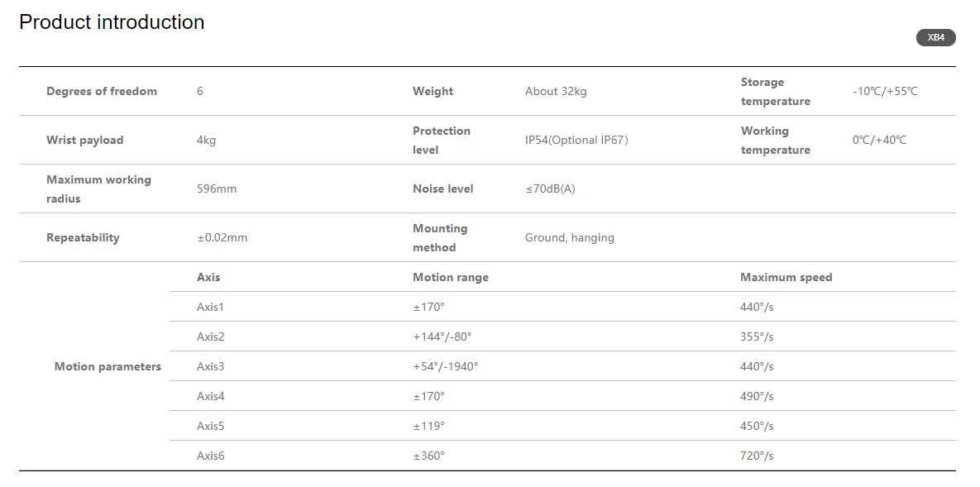Click the Ground, hanging mounting value
The image size is (980, 487).
[x=569, y=237]
